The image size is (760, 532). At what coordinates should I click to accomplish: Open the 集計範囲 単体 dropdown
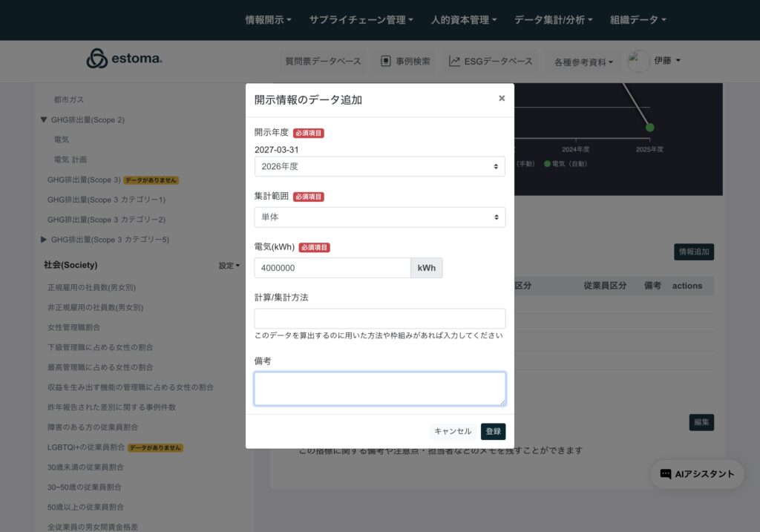(379, 217)
